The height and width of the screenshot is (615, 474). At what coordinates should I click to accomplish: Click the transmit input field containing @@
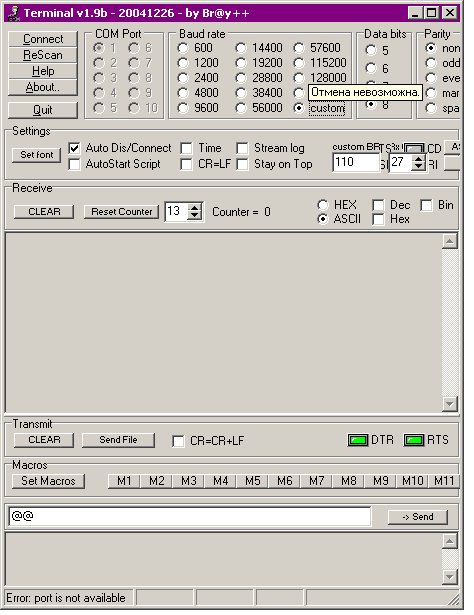pyautogui.click(x=190, y=516)
